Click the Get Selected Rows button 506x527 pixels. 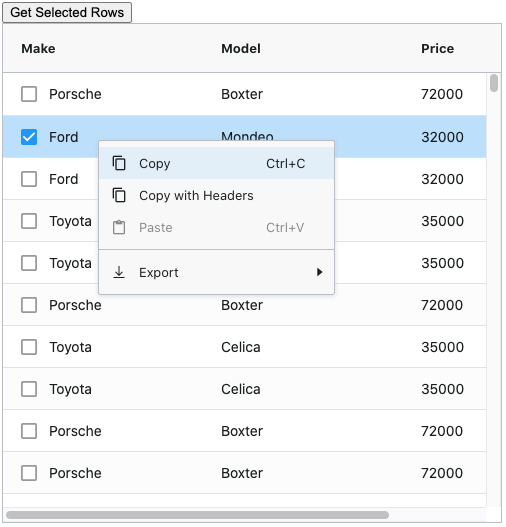[67, 13]
